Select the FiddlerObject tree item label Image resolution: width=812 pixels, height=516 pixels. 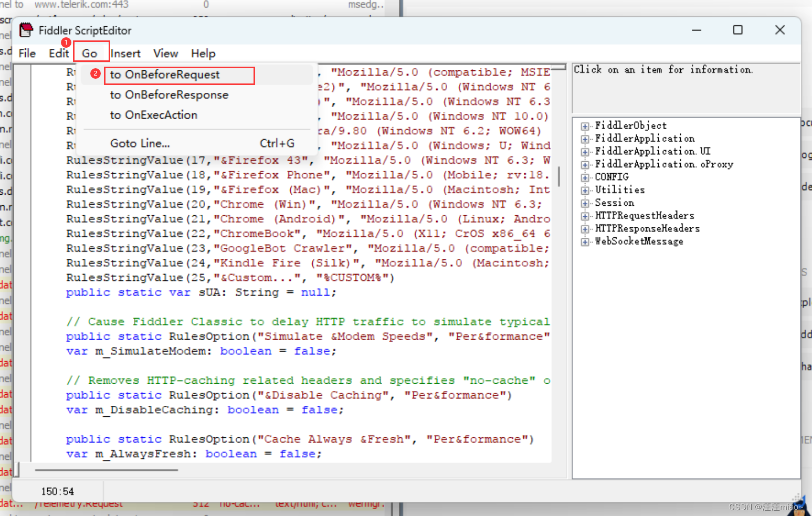[630, 125]
